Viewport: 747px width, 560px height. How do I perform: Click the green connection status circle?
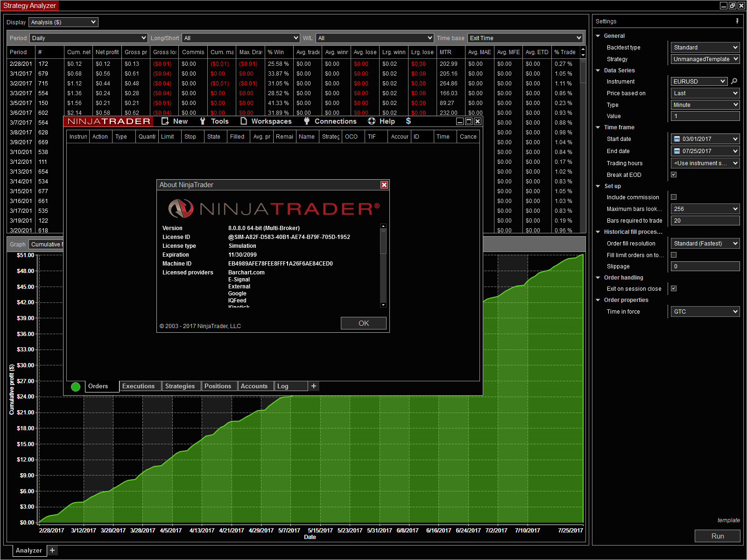coord(76,387)
